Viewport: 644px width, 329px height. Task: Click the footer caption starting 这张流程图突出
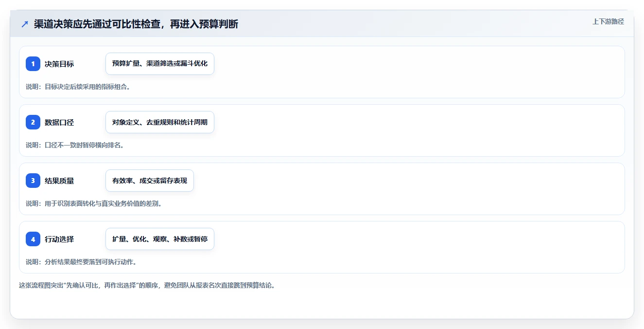click(147, 285)
